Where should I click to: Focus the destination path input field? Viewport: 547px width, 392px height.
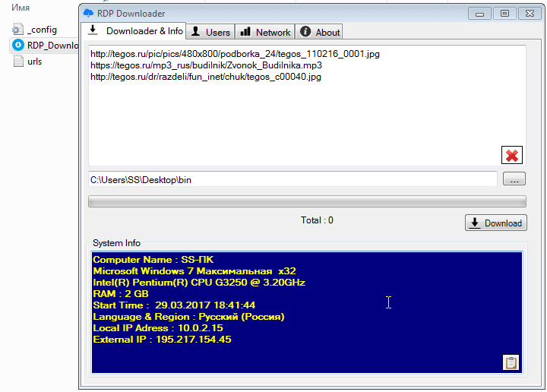[x=292, y=179]
